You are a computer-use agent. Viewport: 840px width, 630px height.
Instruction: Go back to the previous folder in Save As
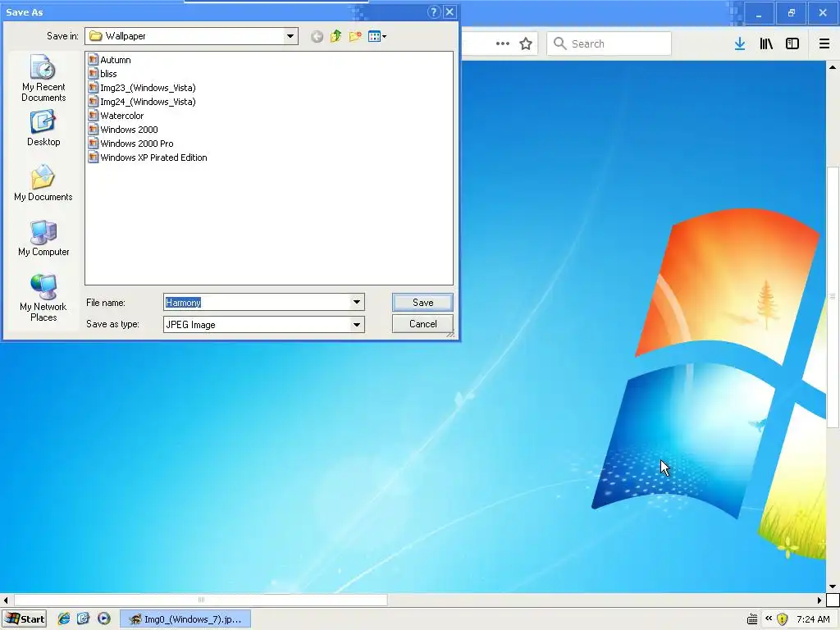pyautogui.click(x=317, y=36)
